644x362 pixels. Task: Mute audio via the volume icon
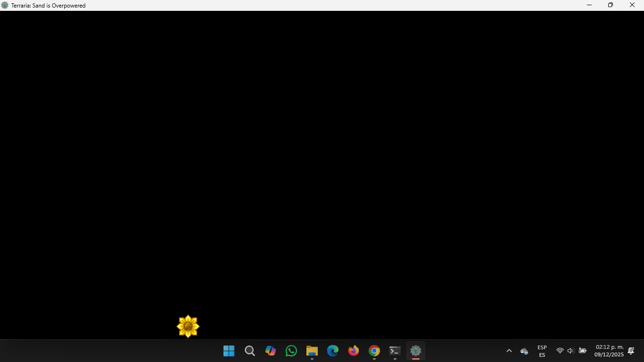(570, 351)
